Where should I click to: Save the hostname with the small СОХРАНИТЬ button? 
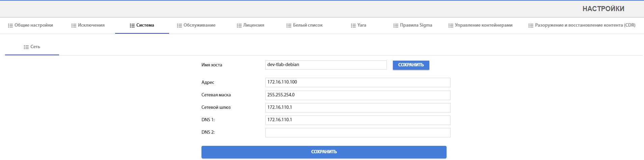pyautogui.click(x=411, y=65)
